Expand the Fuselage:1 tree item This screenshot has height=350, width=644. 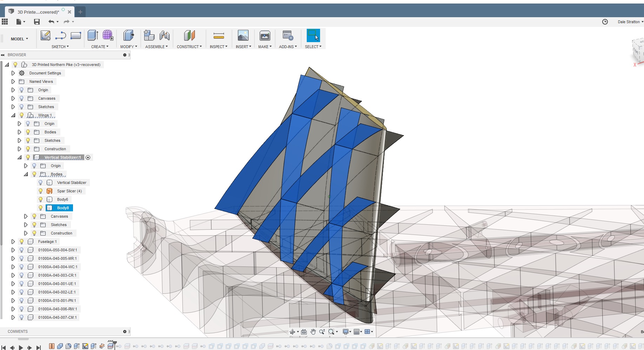click(13, 242)
